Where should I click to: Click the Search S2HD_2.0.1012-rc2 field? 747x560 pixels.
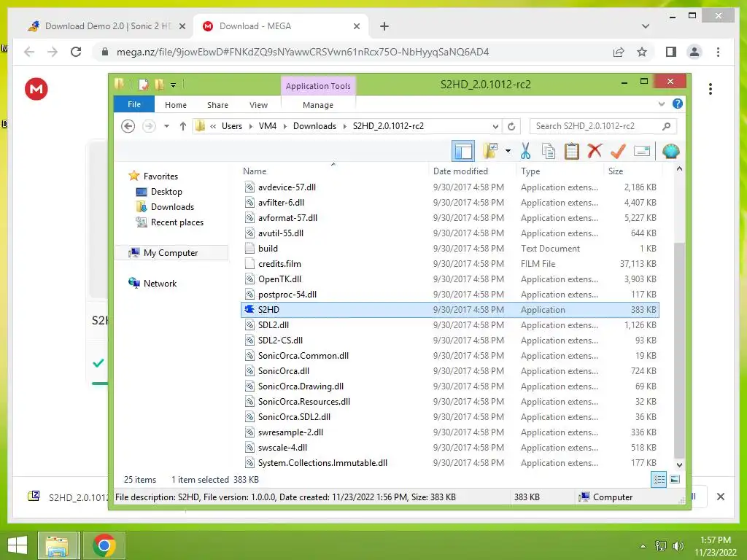(603, 126)
